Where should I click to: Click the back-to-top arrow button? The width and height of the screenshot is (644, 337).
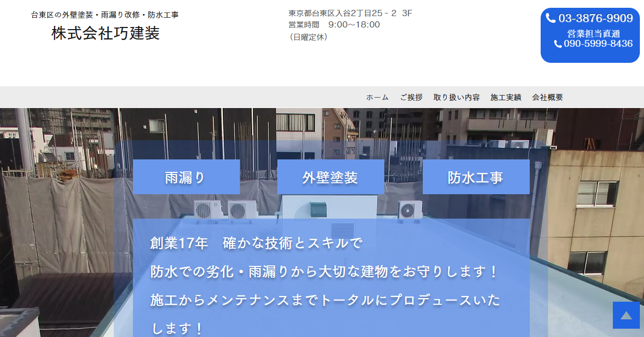pyautogui.click(x=626, y=315)
